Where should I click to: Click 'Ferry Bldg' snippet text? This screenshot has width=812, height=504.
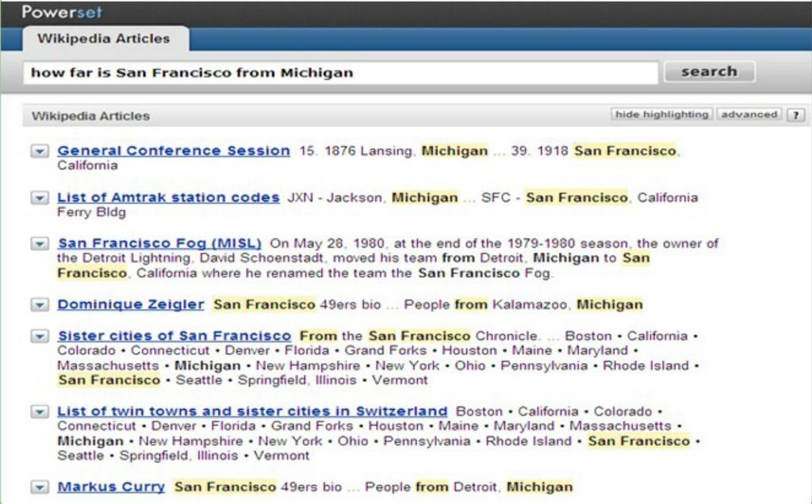pos(91,212)
